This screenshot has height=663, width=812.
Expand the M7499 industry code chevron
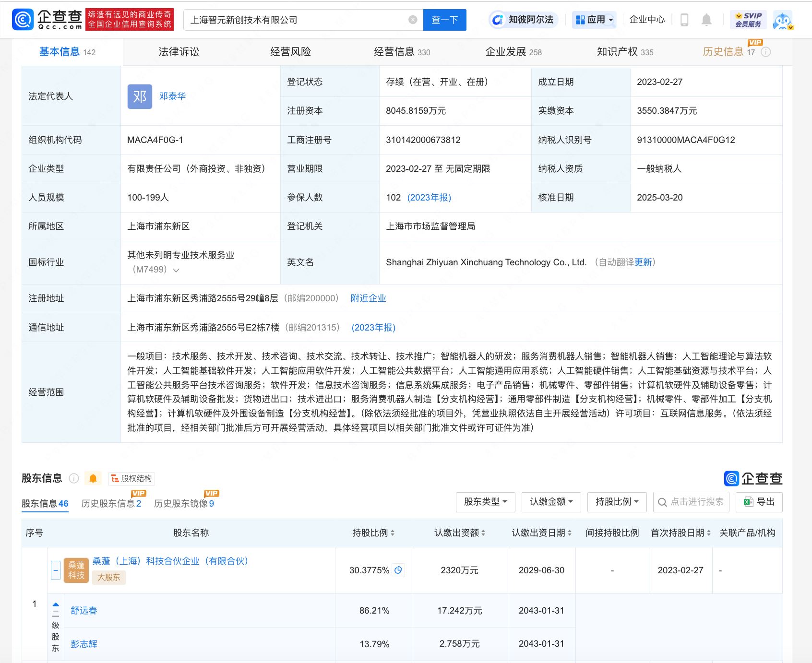click(x=177, y=270)
